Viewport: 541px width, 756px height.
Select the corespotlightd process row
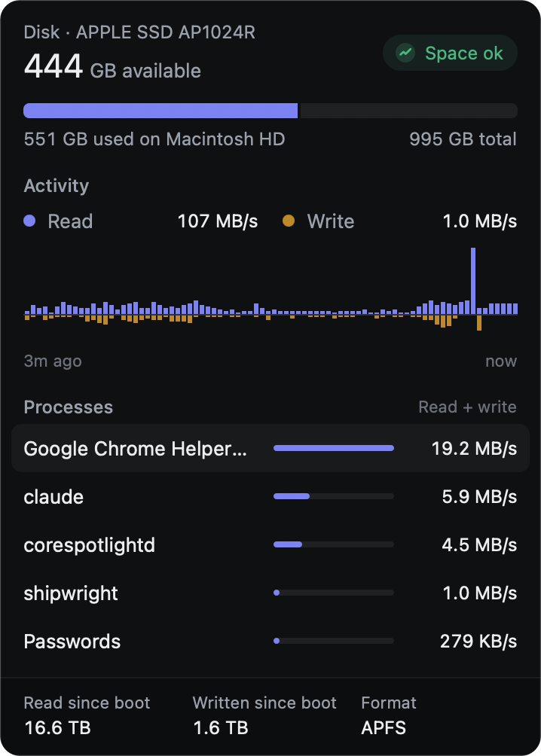pyautogui.click(x=270, y=545)
